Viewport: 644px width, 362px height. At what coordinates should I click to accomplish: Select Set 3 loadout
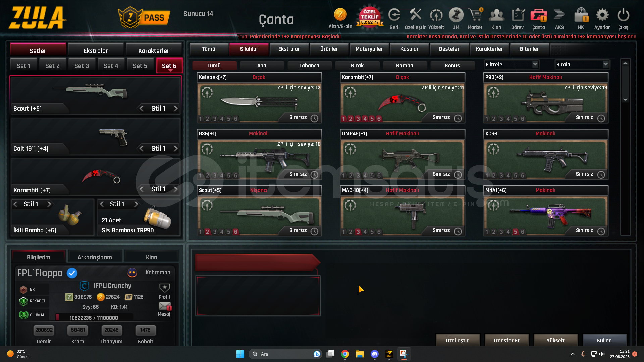(x=82, y=66)
